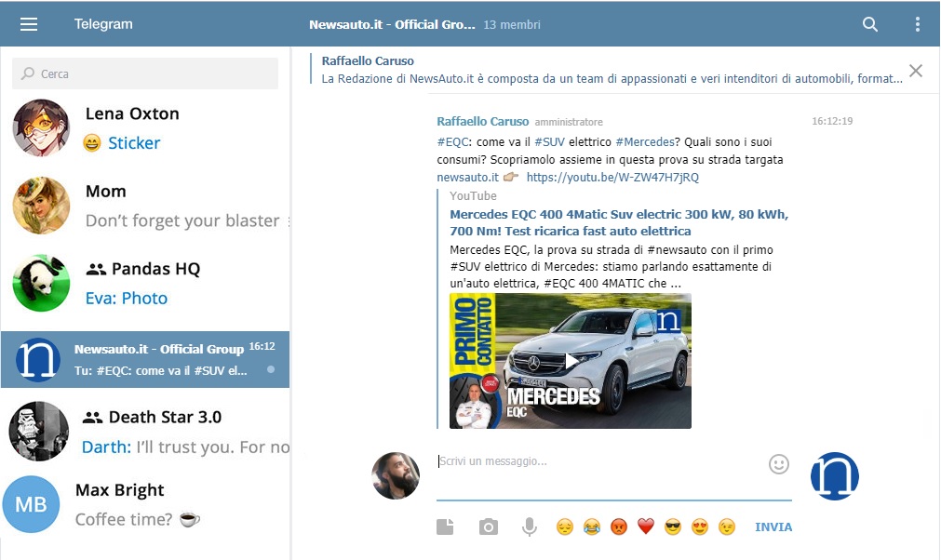Open the hamburger main menu
This screenshot has height=560, width=941.
[29, 24]
